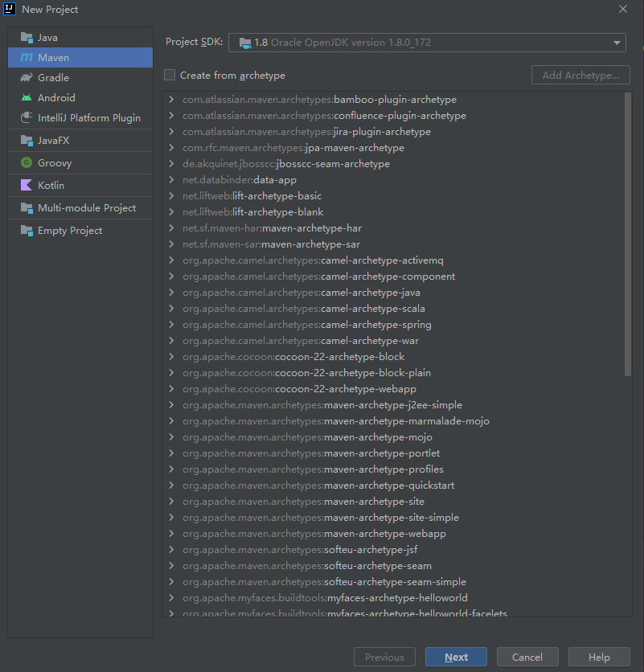This screenshot has width=644, height=672.
Task: Click the Gradle elephant icon
Action: click(x=27, y=78)
